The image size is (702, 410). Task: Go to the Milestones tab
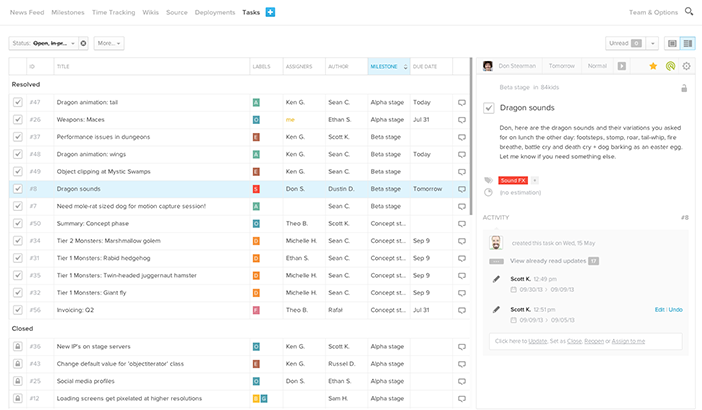click(x=67, y=12)
